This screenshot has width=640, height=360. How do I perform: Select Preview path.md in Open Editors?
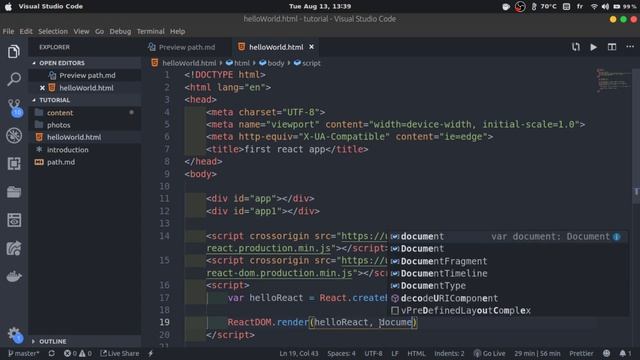tap(85, 76)
